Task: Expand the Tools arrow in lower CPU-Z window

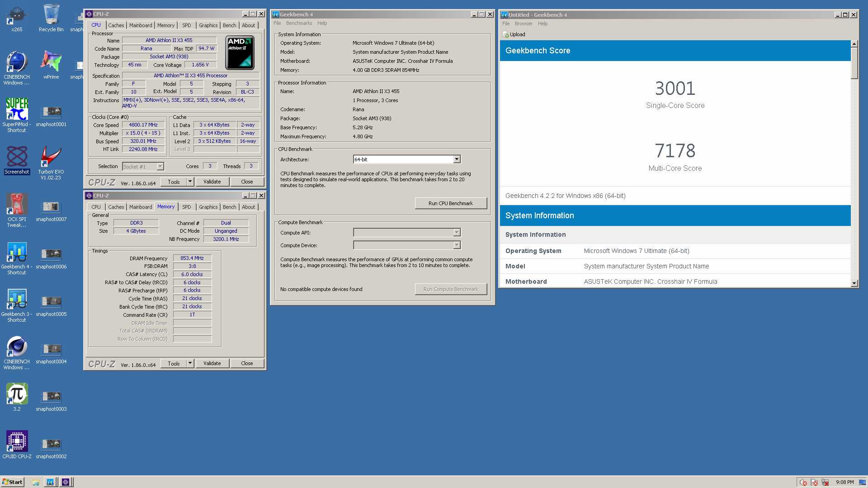Action: tap(190, 363)
